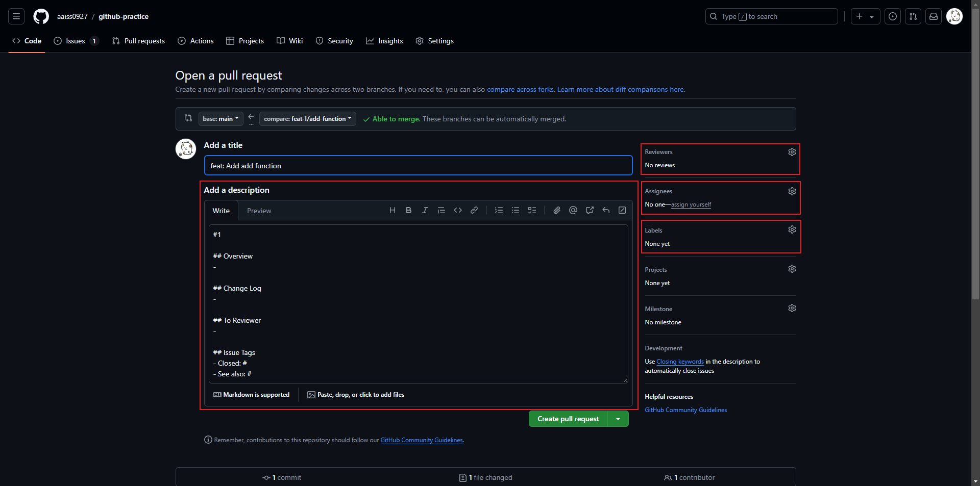The height and width of the screenshot is (486, 980).
Task: Open Community Guidelines link in footer reminder
Action: (x=422, y=440)
